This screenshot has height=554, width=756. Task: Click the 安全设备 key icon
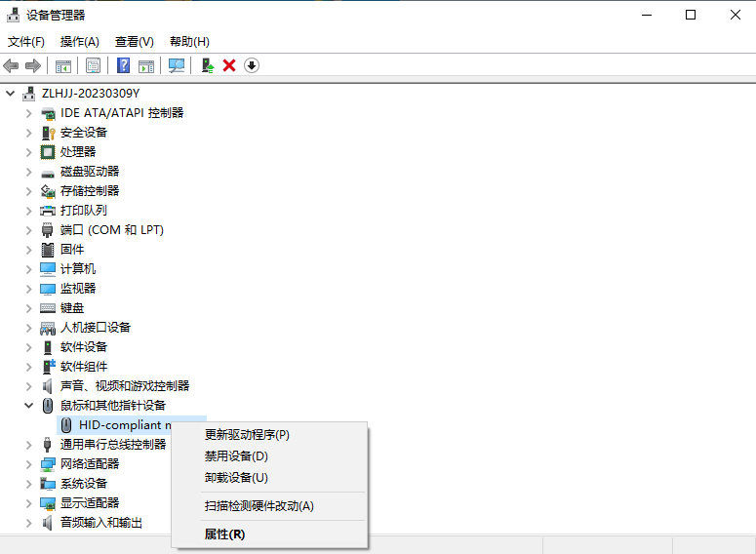[x=48, y=133]
